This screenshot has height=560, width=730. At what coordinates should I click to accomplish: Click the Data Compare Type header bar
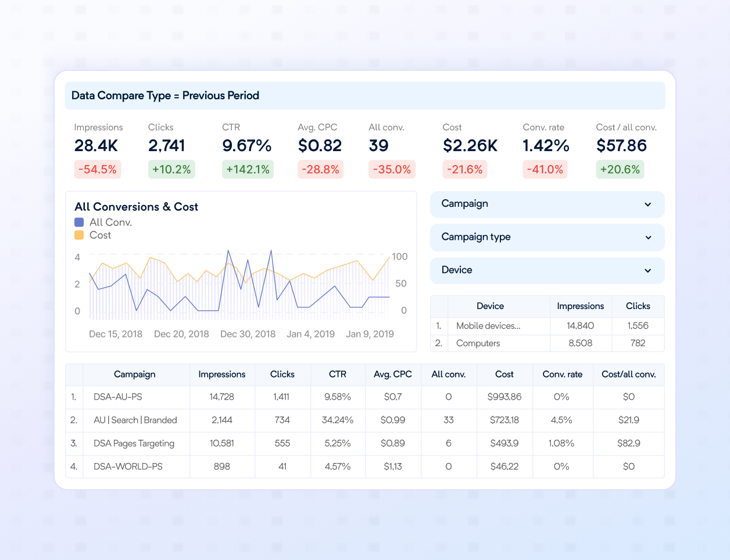[364, 96]
